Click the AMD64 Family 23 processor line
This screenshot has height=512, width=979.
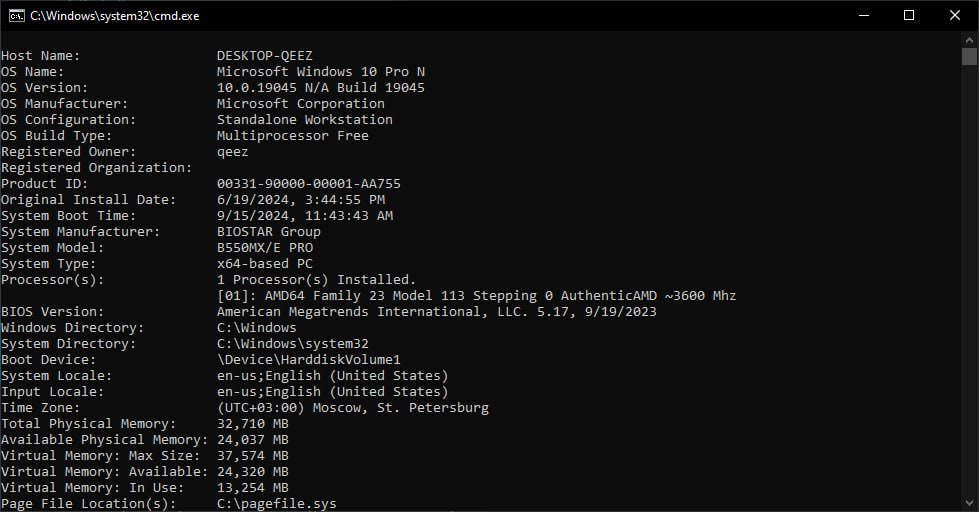tap(476, 295)
